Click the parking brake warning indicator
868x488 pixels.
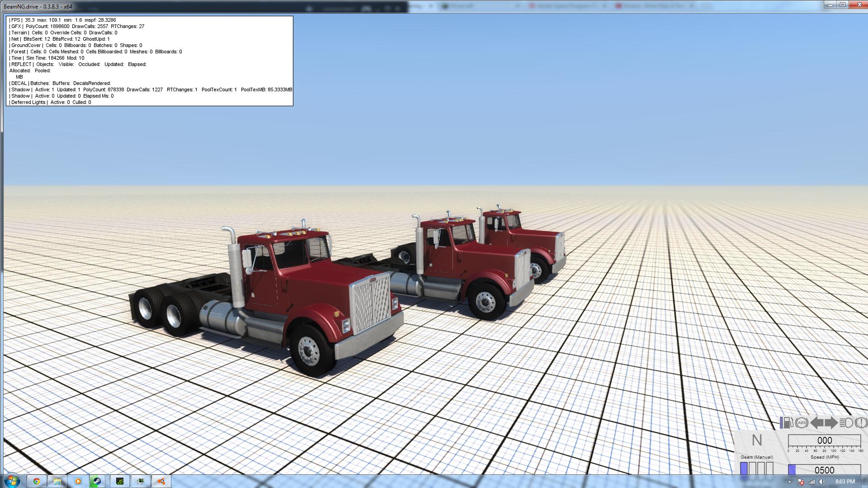[861, 423]
